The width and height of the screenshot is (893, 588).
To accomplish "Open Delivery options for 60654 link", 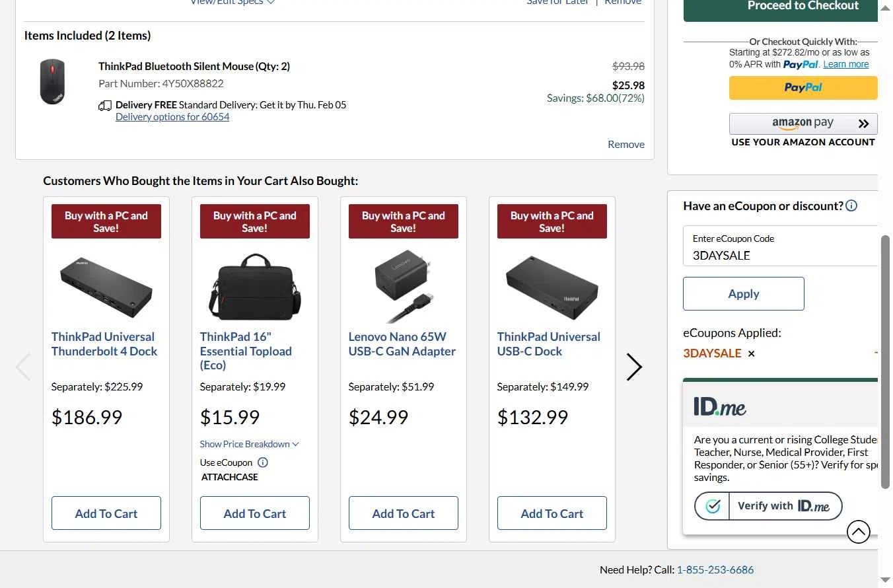I will coord(172,117).
